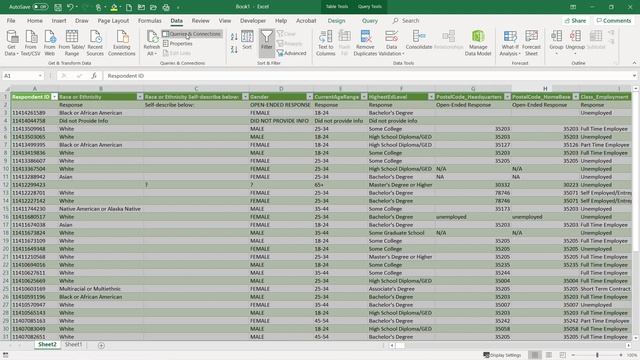Viewport: 640px width, 360px height.
Task: Click the Consolidate tool
Action: tap(419, 40)
